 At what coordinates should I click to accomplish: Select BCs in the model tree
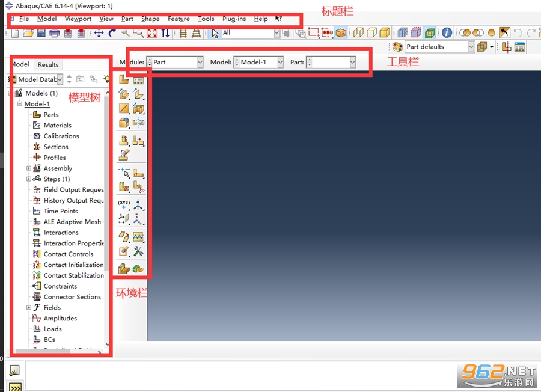pos(49,340)
